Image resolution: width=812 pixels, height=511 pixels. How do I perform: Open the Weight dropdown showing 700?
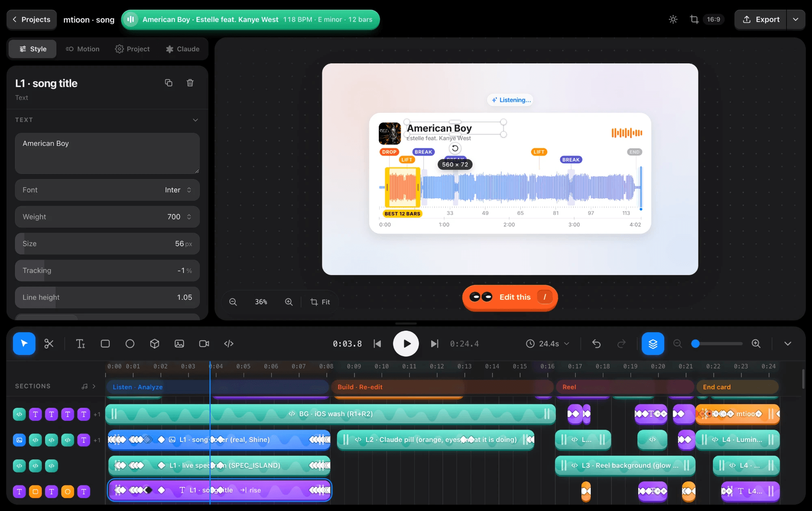point(107,217)
